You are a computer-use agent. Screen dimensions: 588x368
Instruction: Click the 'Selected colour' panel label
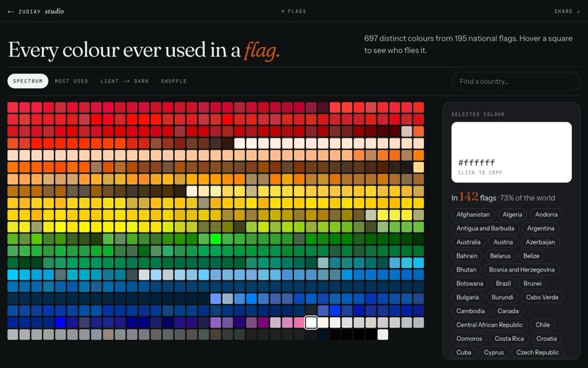(478, 114)
